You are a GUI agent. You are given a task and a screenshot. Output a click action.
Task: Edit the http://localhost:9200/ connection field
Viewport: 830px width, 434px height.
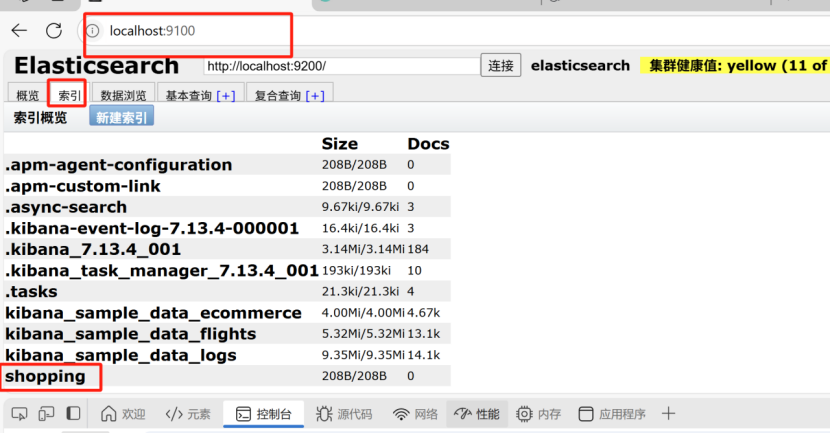click(x=341, y=66)
